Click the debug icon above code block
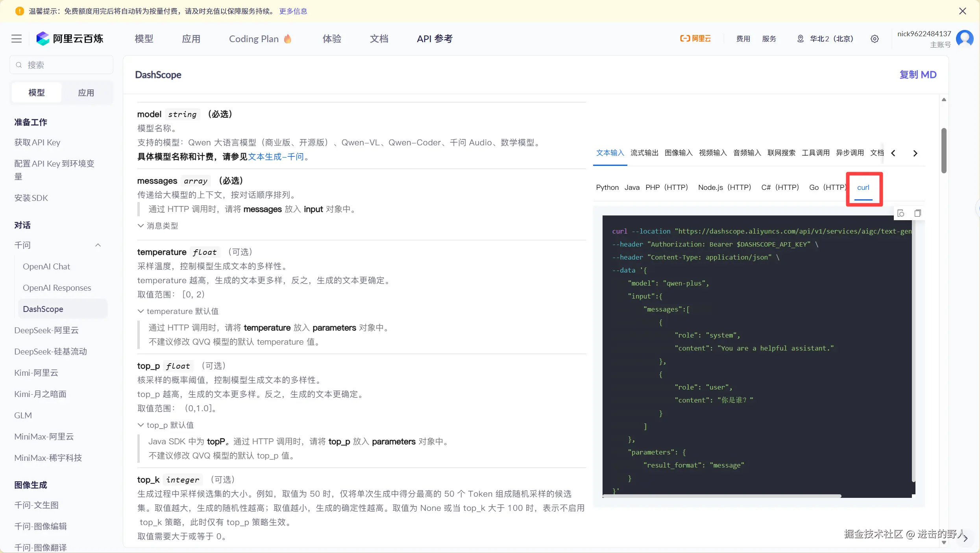980x553 pixels. click(x=901, y=213)
